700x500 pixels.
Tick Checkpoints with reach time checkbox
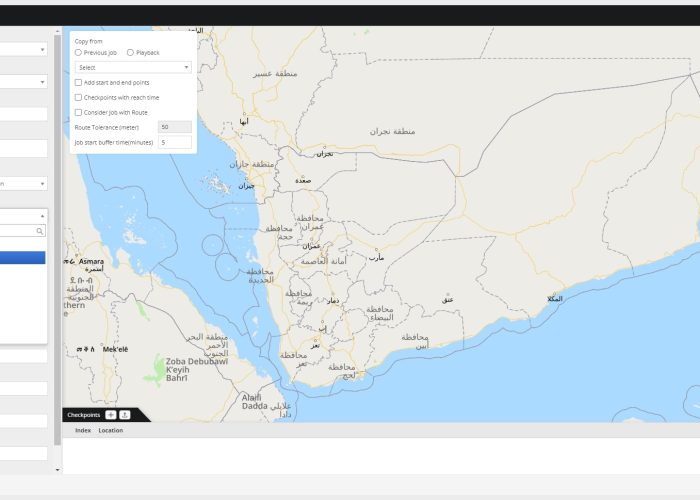click(x=78, y=97)
